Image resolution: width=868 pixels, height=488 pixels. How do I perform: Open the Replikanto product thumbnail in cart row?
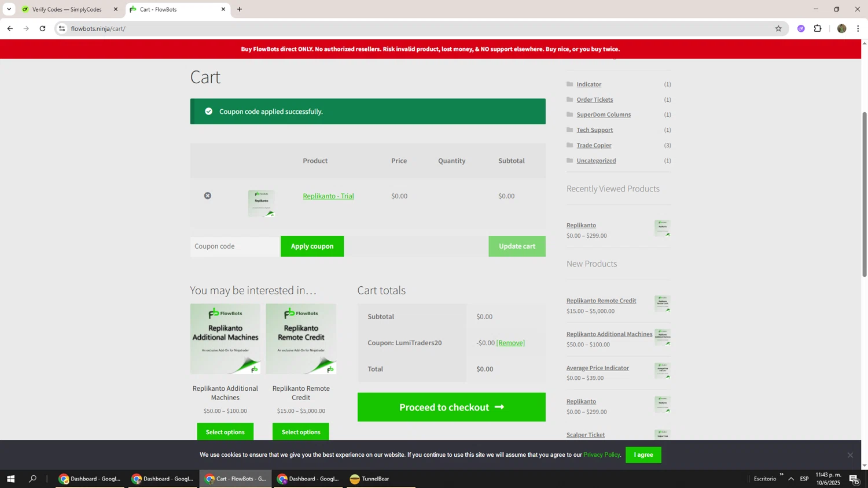262,204
